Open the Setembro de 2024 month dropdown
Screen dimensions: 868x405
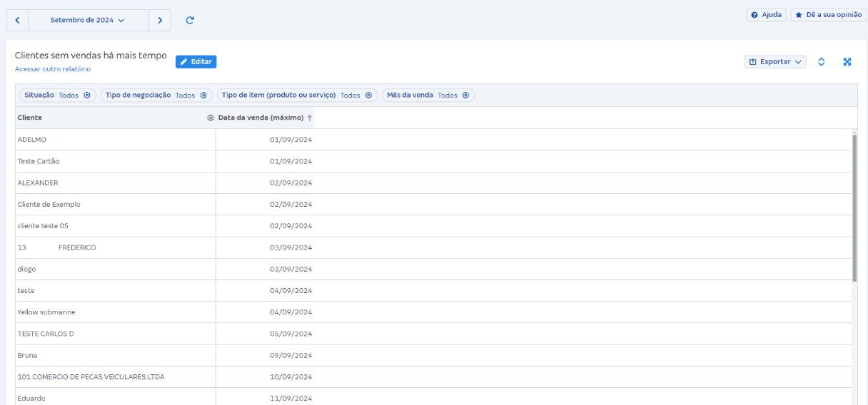click(x=88, y=20)
